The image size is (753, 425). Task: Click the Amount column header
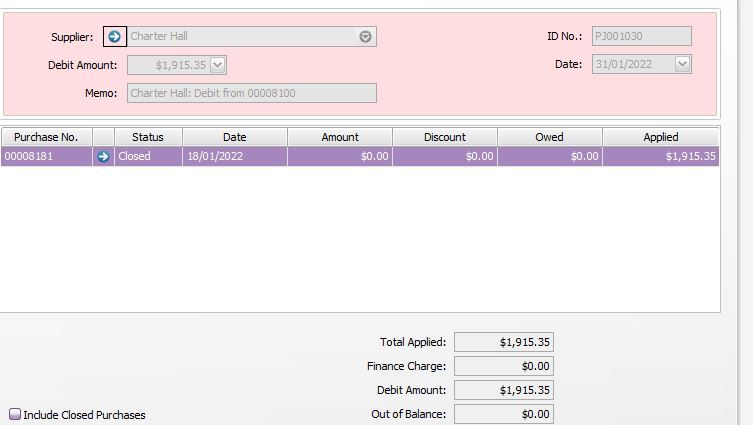tap(340, 137)
